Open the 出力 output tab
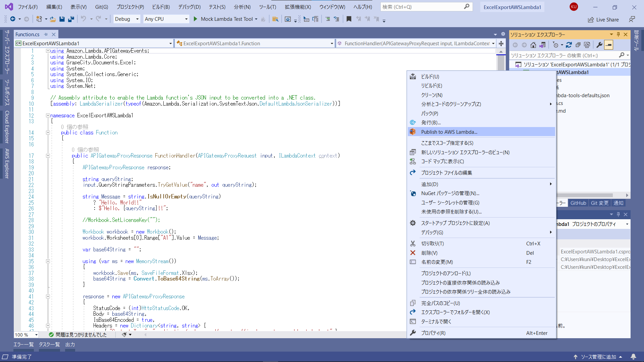The width and height of the screenshot is (644, 362). (x=70, y=345)
